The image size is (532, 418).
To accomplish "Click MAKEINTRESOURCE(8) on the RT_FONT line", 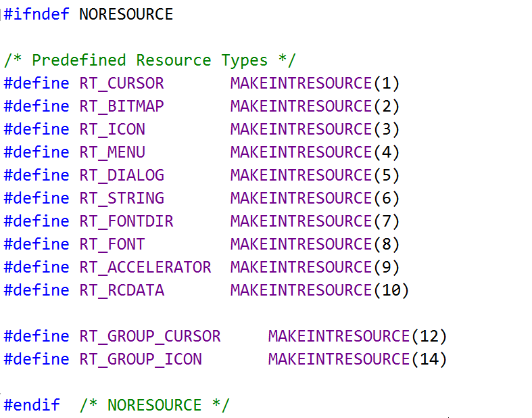I will tap(315, 244).
